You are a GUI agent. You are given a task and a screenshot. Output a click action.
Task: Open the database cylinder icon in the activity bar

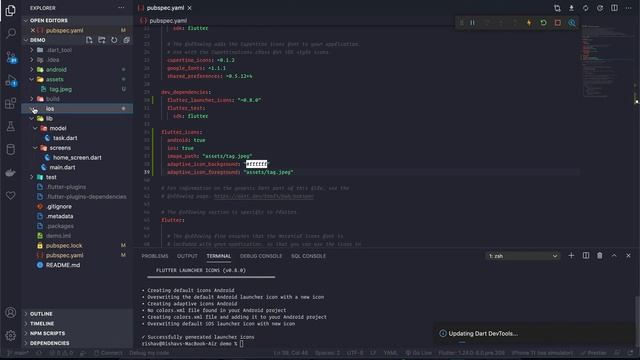tap(11, 149)
